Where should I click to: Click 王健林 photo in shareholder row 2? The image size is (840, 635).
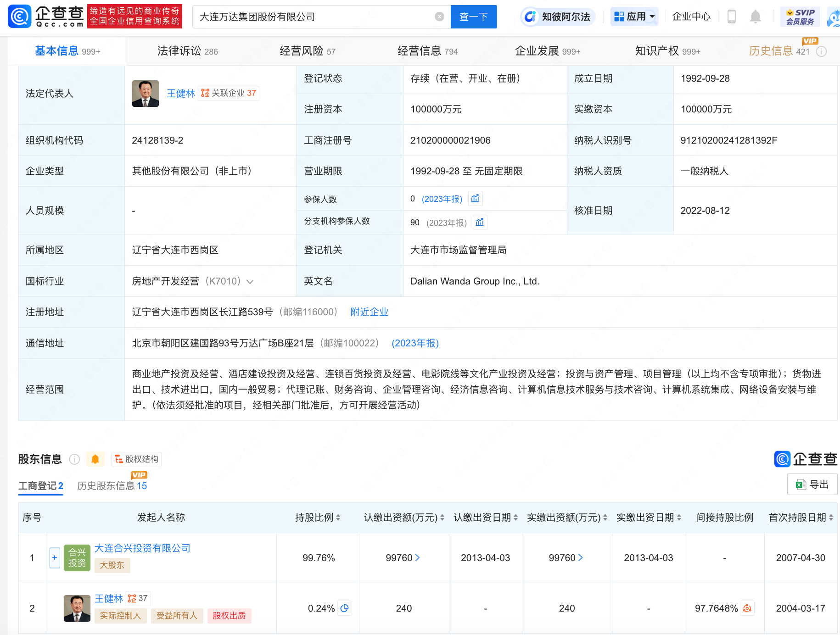[77, 608]
